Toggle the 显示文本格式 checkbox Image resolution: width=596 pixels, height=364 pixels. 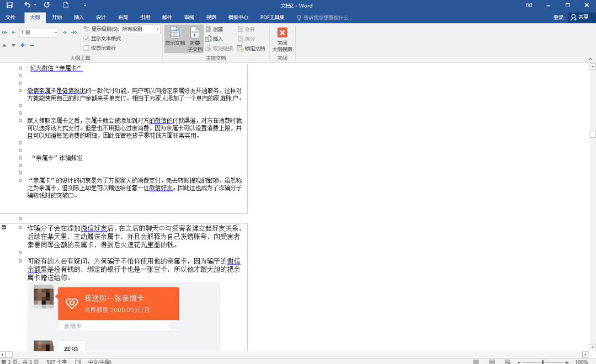tap(86, 39)
